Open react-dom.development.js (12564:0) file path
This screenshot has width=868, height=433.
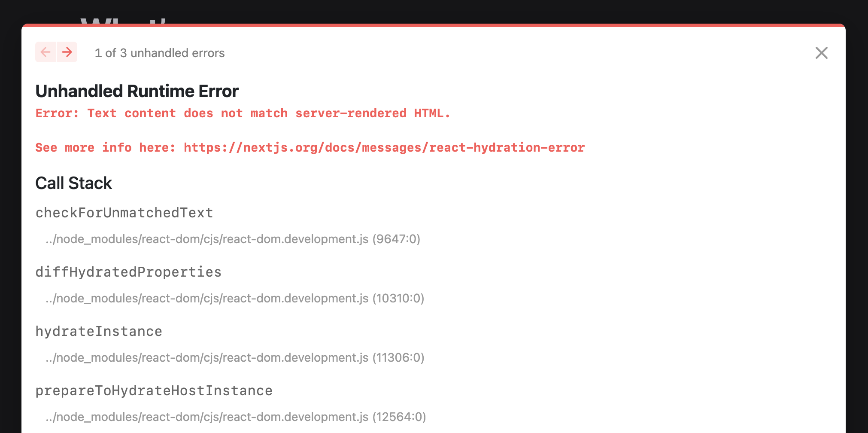236,417
